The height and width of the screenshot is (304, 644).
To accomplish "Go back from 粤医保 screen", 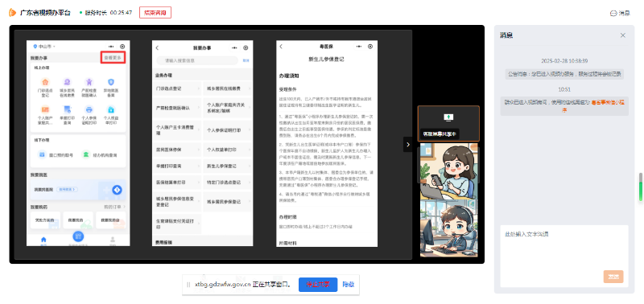I will pos(281,47).
